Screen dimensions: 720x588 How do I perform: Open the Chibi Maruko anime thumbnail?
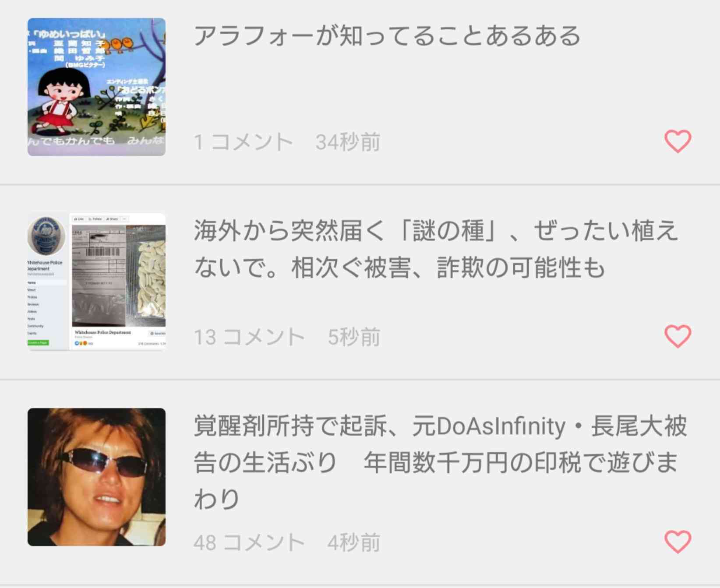click(96, 87)
